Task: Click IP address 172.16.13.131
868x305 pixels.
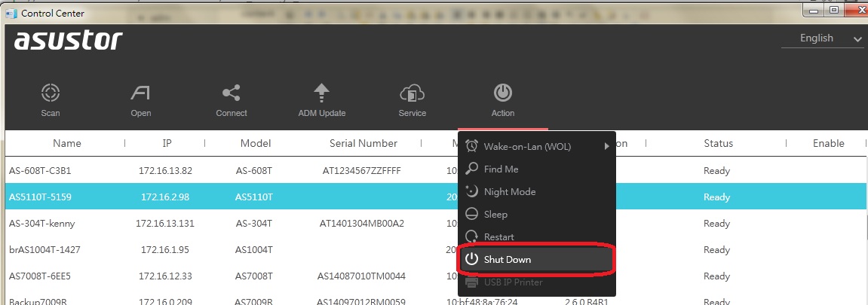Action: click(165, 223)
